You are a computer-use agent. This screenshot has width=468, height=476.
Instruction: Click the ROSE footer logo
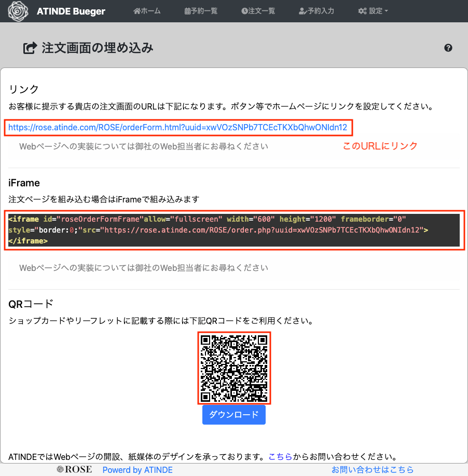click(74, 470)
